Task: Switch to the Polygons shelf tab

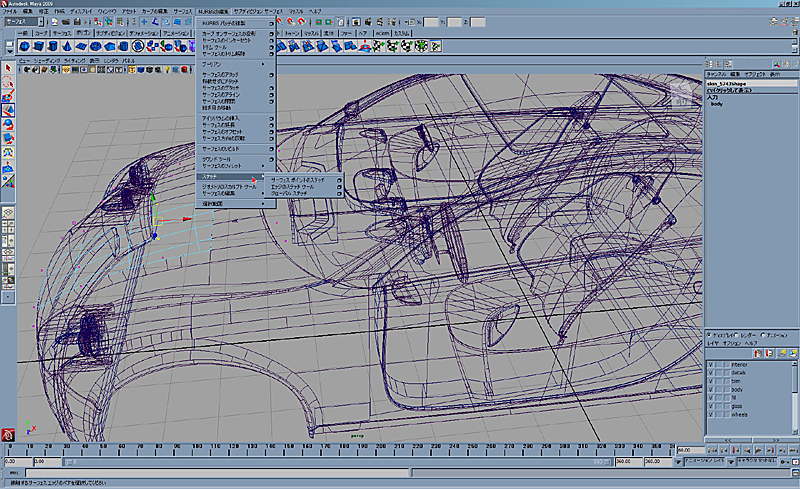Action: 86,33
